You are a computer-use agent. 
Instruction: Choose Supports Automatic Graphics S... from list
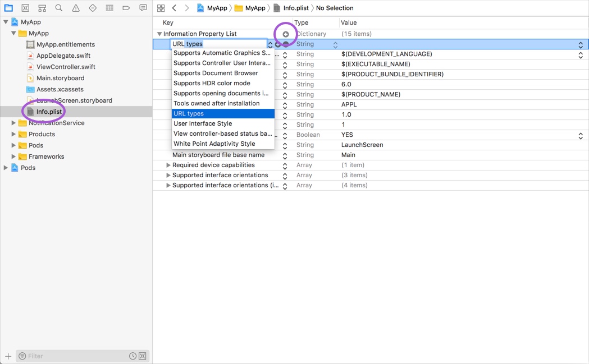(x=223, y=53)
